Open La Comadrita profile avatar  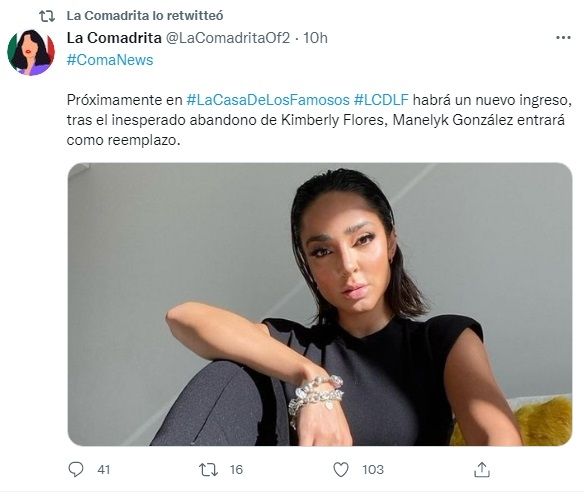tap(31, 53)
